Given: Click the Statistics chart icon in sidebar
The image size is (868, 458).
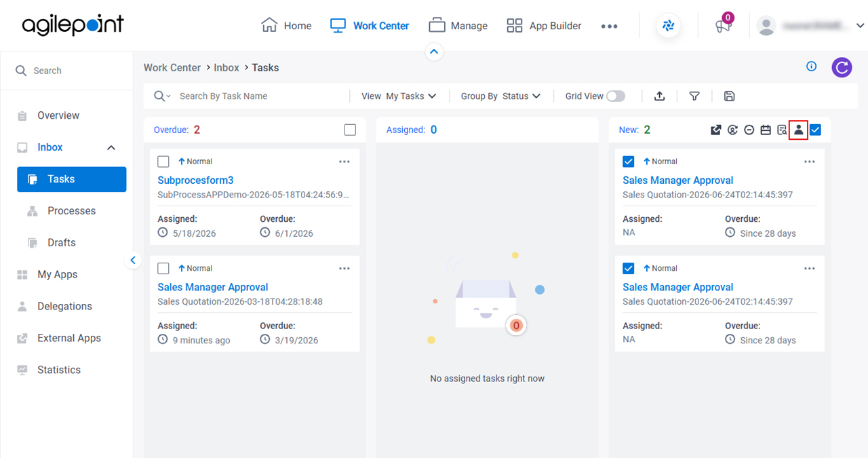Looking at the screenshot, I should (22, 370).
